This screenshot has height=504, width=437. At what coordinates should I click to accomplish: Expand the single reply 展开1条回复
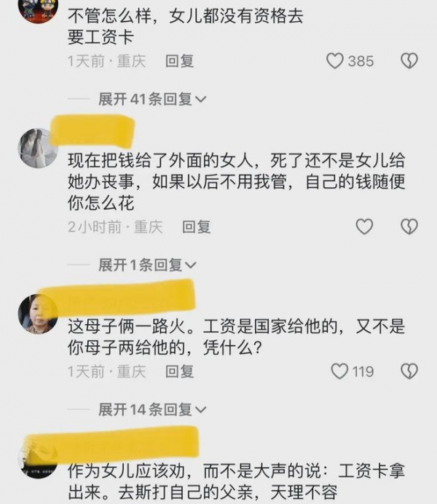[147, 265]
